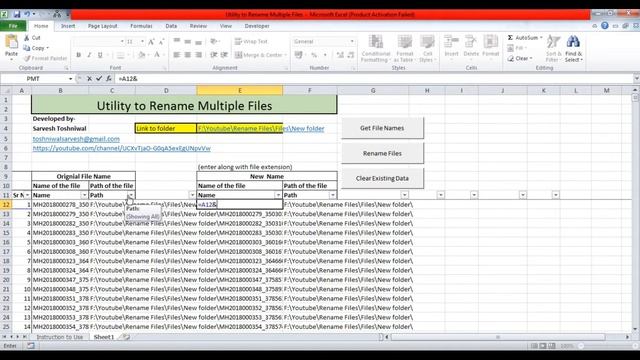Open the Fill Color picker
640x360 pixels.
tap(141, 55)
